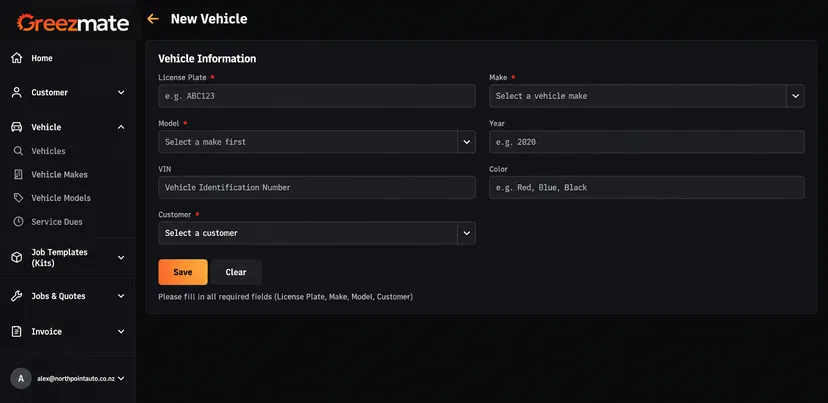
Task: Click the clock icon beside Service Dues
Action: point(18,222)
